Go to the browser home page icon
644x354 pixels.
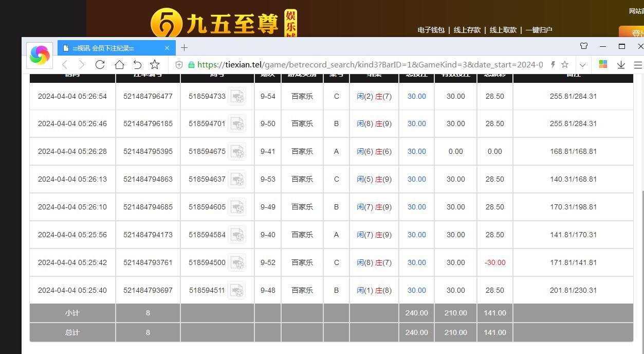(x=119, y=64)
